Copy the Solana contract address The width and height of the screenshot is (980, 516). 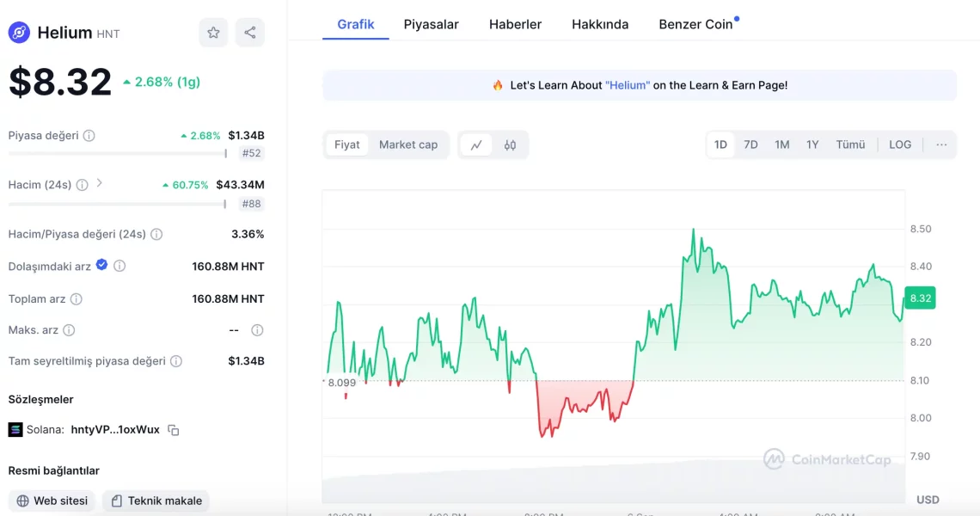(x=174, y=430)
